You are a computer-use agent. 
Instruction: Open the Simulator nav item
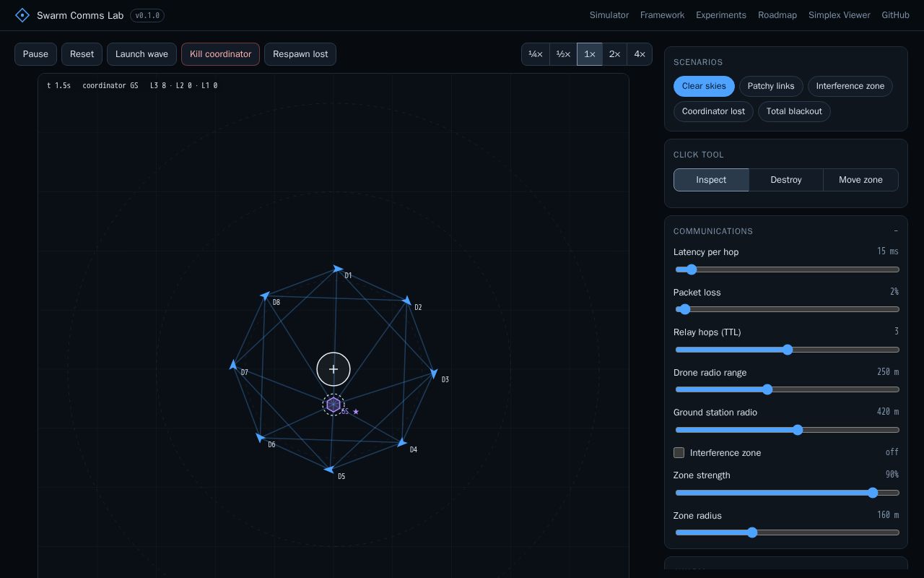609,15
